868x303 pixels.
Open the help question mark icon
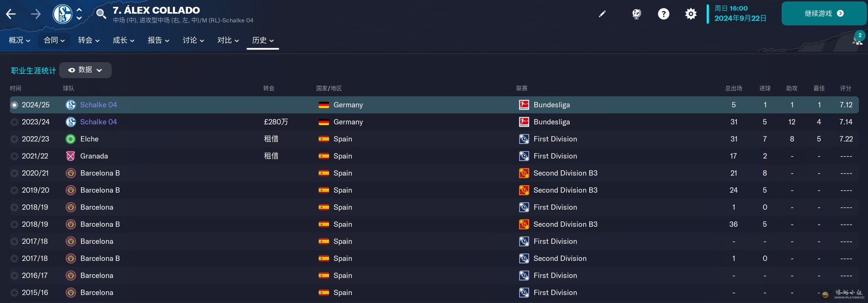click(x=663, y=14)
